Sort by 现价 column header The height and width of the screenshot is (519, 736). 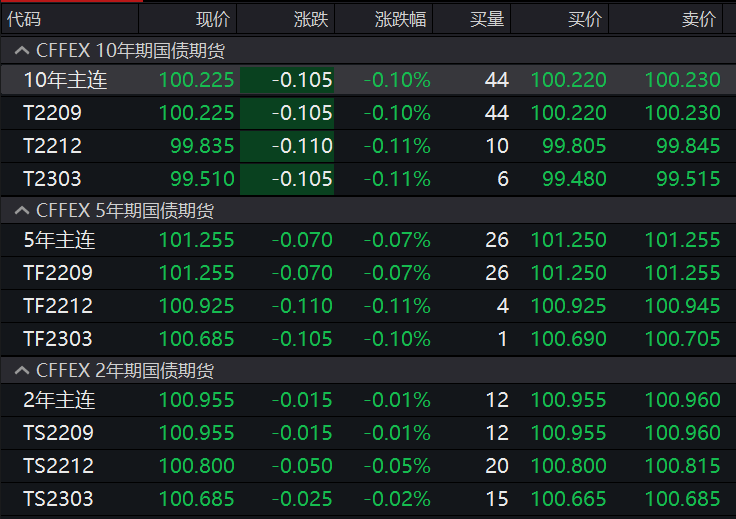[x=212, y=18]
